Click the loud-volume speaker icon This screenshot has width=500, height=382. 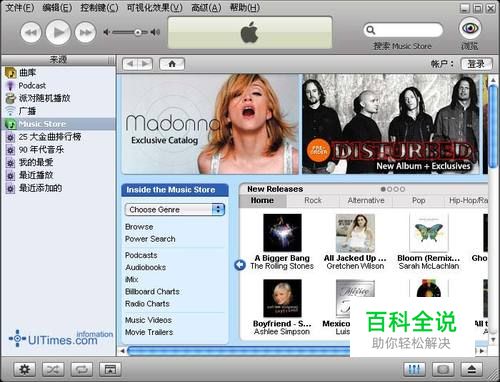[155, 32]
